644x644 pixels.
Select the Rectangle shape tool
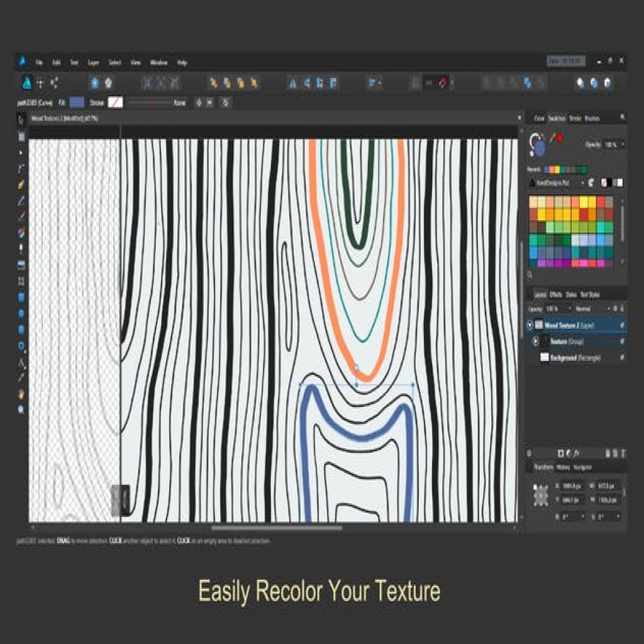pos(21,297)
